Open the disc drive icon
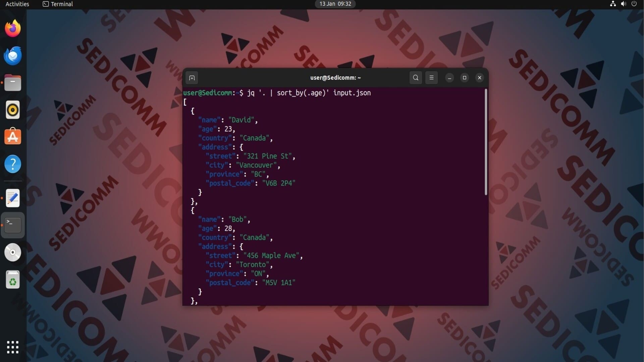Viewport: 644px width, 362px height. coord(13,252)
